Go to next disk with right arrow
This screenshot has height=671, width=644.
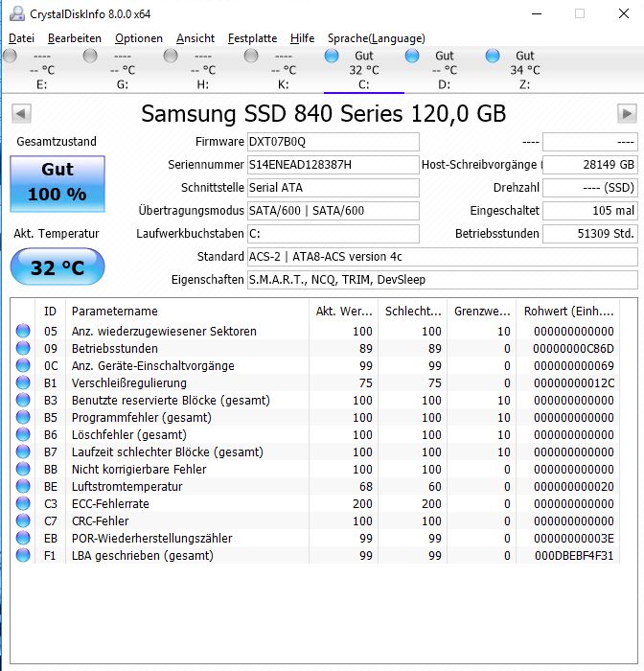tap(627, 114)
